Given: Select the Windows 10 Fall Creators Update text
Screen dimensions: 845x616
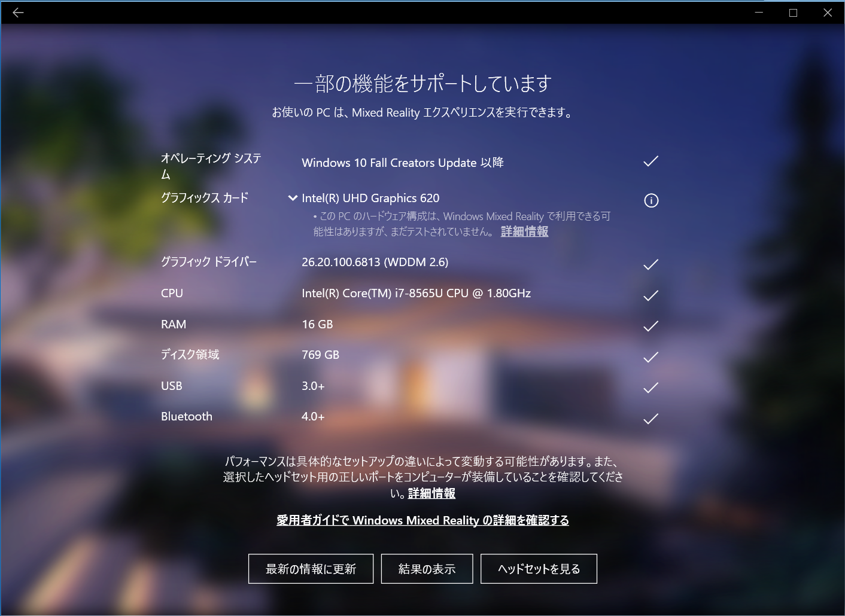Looking at the screenshot, I should click(403, 162).
